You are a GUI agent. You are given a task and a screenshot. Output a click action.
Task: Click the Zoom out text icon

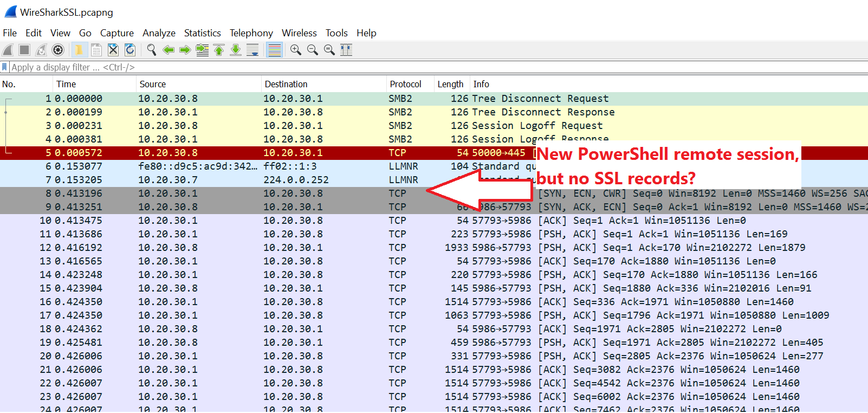point(313,50)
